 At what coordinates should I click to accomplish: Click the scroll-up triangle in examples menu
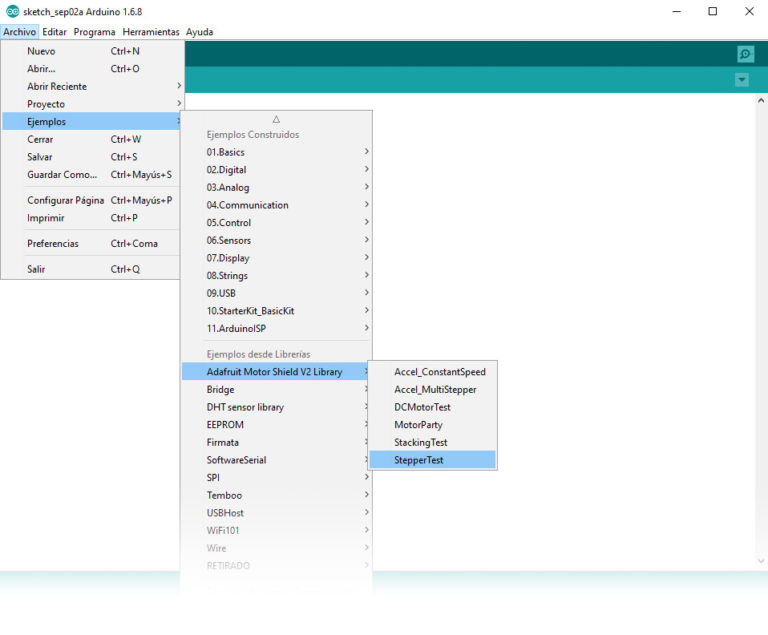tap(276, 118)
